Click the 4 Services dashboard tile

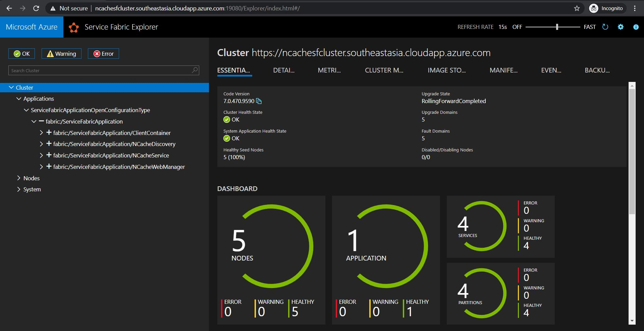[501, 227]
